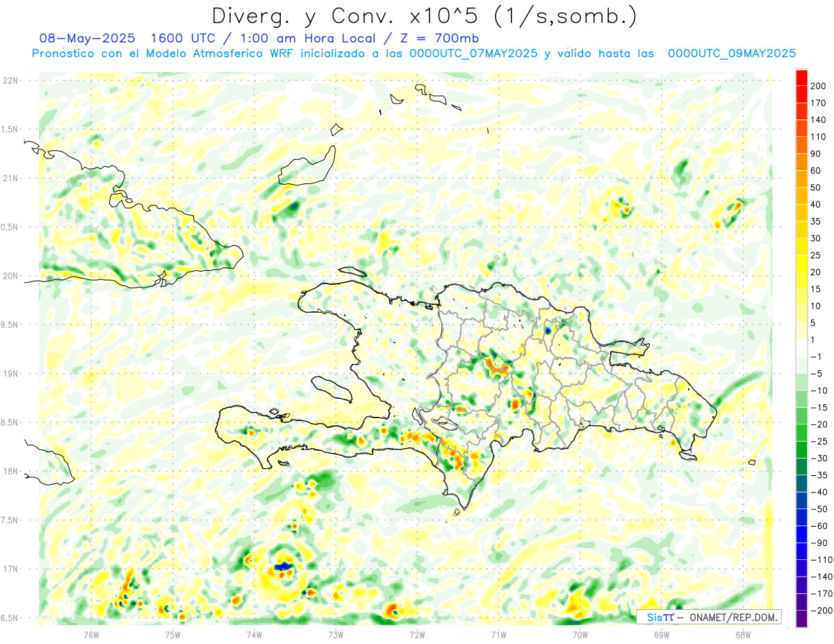Click the -20 color scale value
This screenshot has height=644, width=834.
click(x=821, y=424)
